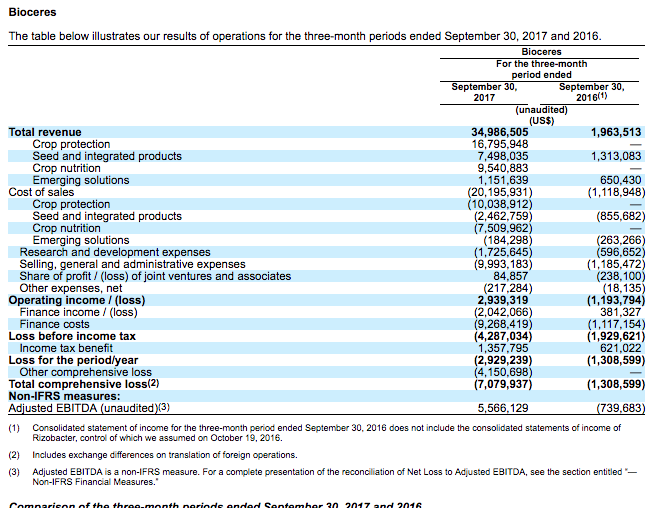The height and width of the screenshot is (508, 655).
Task: Click the value (4,150,698)
Action: pos(503,372)
